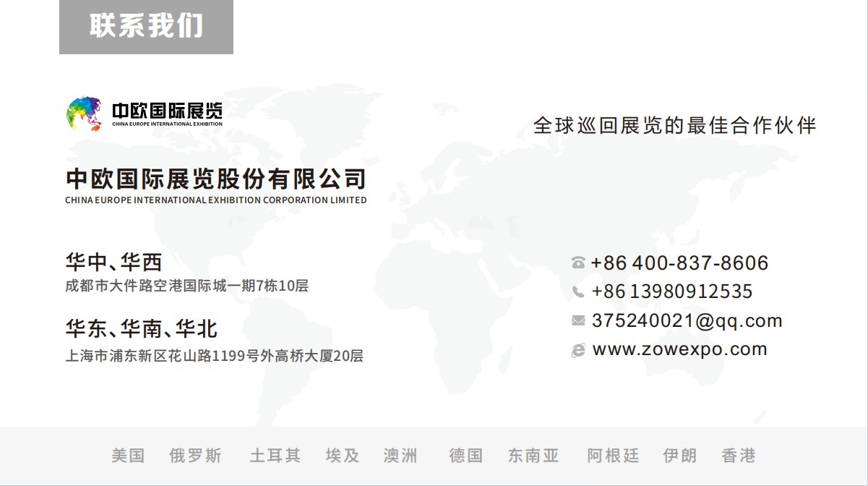
Task: Click the colorful globe logo icon
Action: 85,114
